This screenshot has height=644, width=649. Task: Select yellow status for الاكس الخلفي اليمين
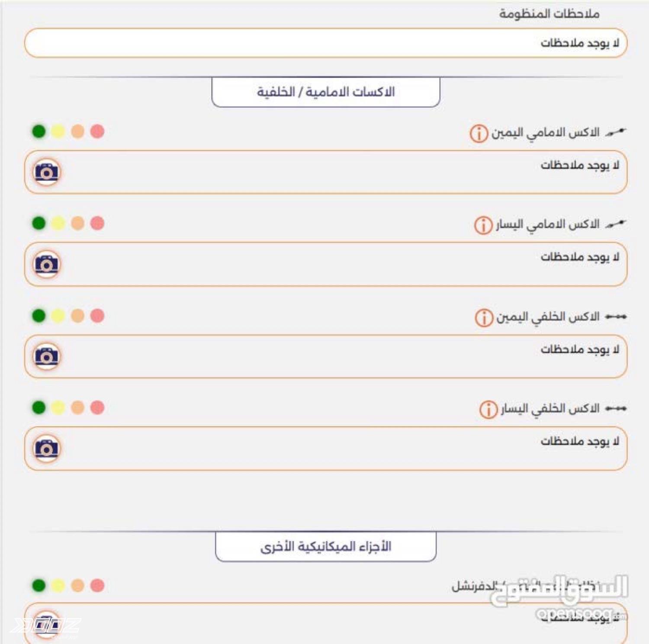[58, 316]
